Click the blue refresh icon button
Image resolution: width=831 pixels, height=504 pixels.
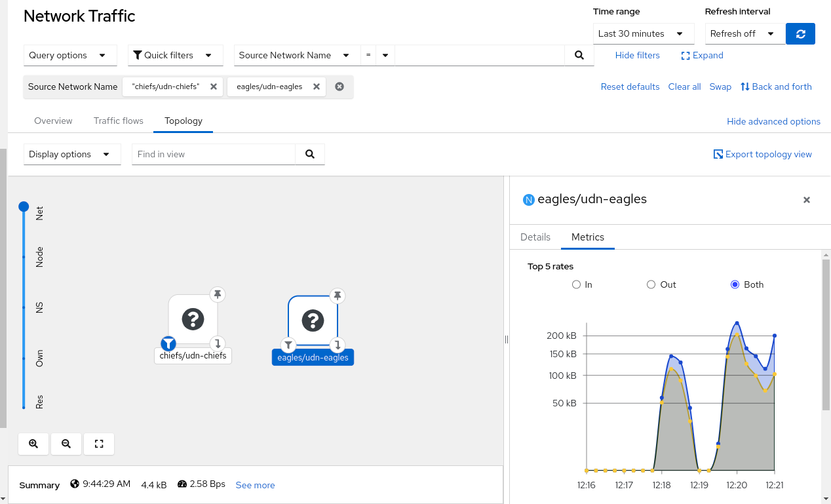tap(800, 33)
